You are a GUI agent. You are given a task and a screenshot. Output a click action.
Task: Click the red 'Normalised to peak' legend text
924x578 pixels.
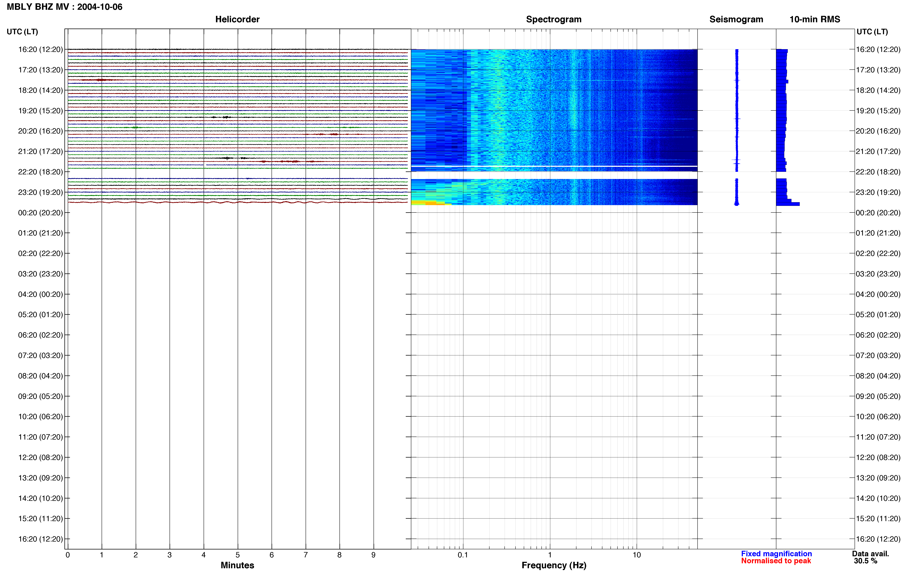click(776, 561)
